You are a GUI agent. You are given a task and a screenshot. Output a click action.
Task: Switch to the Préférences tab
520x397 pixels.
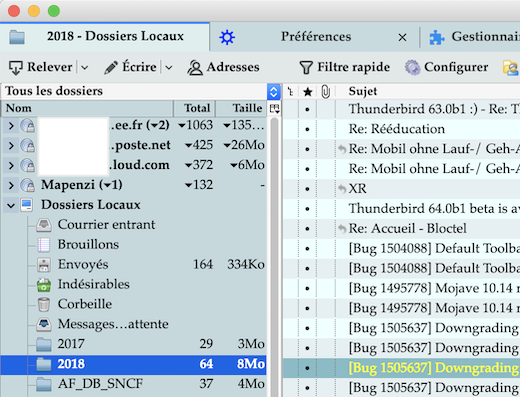pyautogui.click(x=316, y=37)
